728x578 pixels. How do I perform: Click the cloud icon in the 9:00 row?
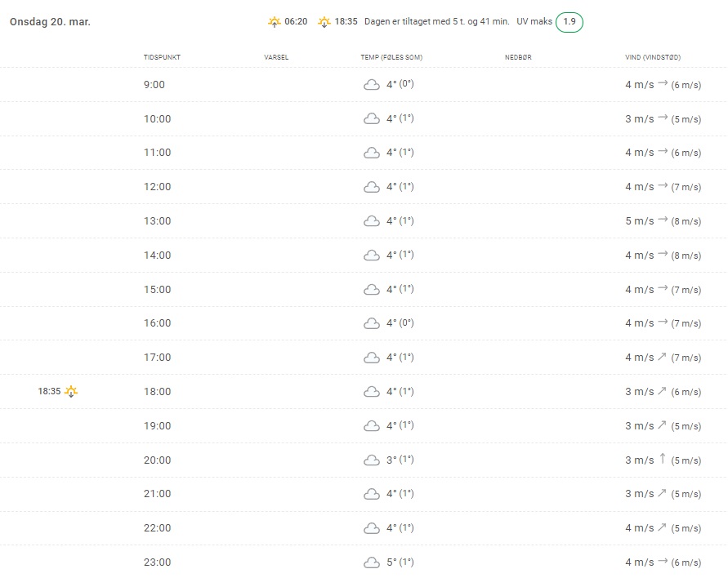tap(372, 85)
